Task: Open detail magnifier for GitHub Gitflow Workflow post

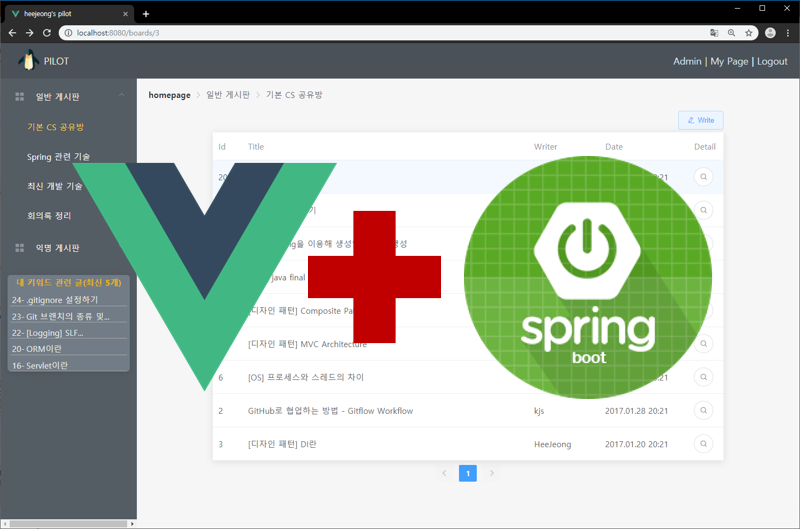Action: click(x=704, y=411)
